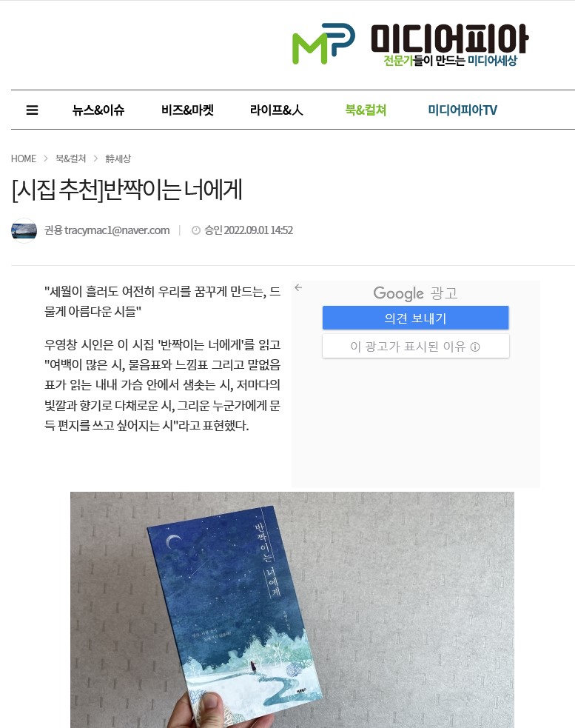
Task: Go to the 詩세상 breadcrumb category
Action: [x=118, y=158]
